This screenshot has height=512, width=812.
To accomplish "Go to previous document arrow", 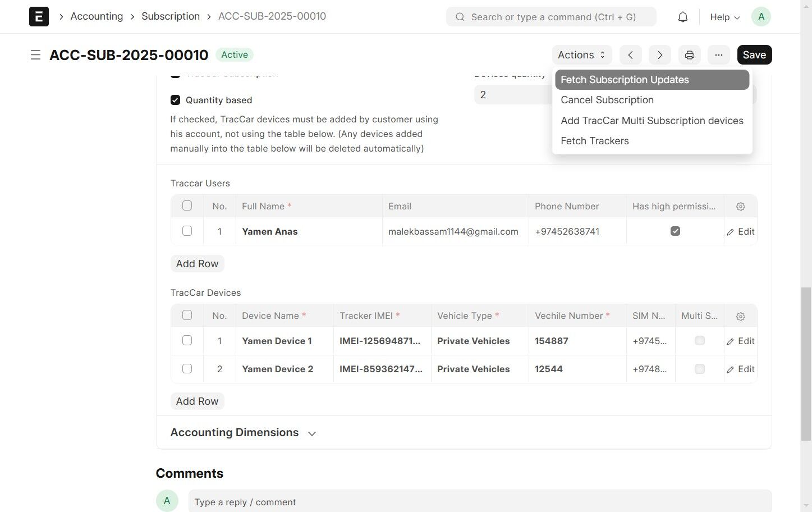I will click(x=631, y=55).
